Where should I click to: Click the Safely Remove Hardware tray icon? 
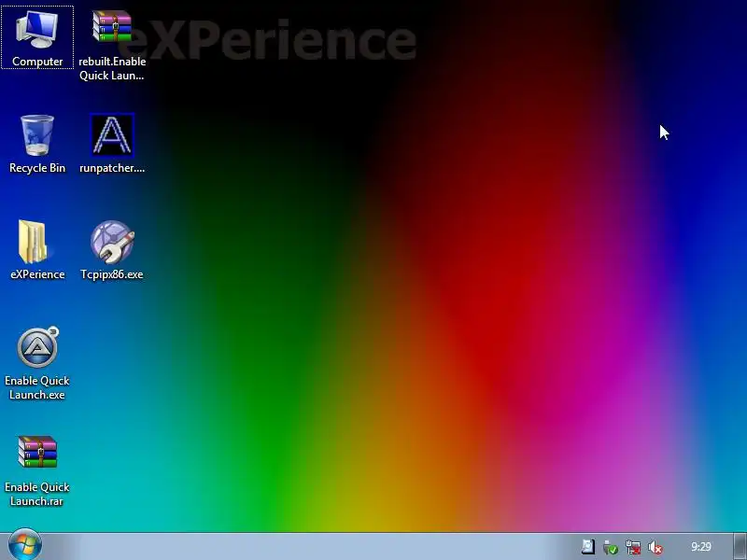pos(611,547)
